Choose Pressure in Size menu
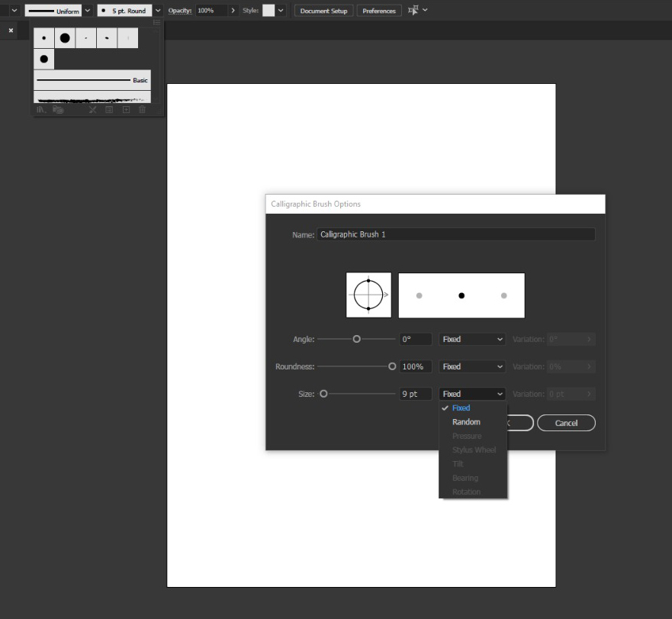This screenshot has width=672, height=619. coord(473,436)
